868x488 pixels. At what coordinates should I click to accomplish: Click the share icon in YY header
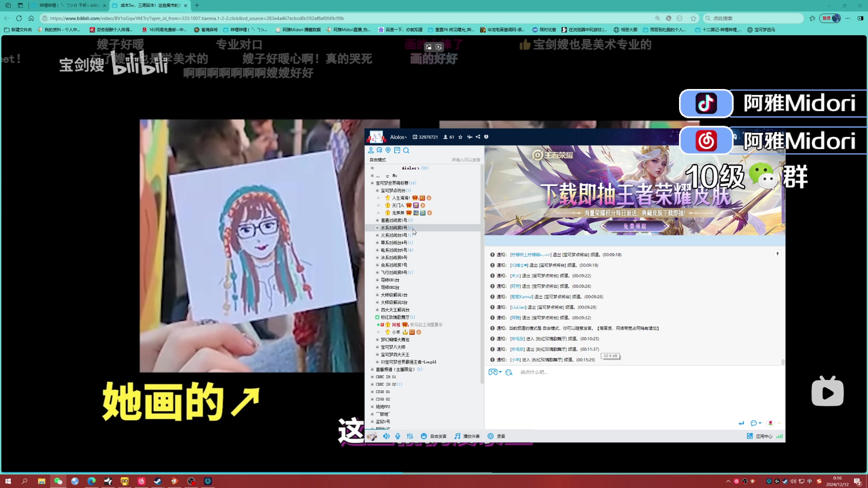click(x=478, y=137)
